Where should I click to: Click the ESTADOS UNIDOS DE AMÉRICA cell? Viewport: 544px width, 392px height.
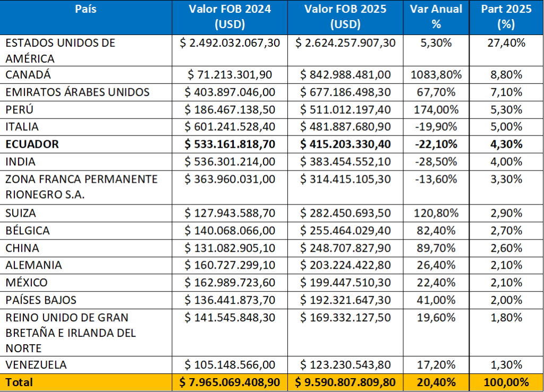coord(60,50)
